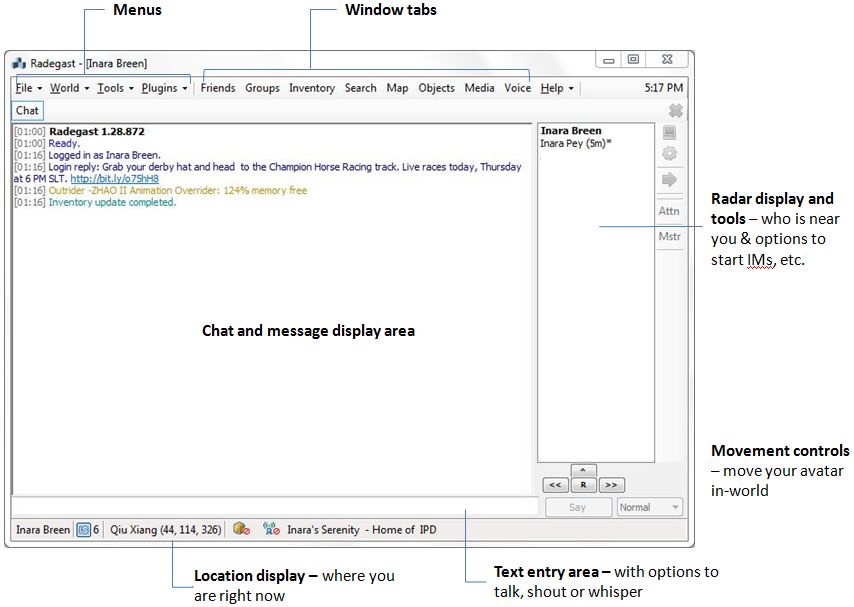Click the right arrow icon beside radar
This screenshot has width=854, height=607.
pos(669,180)
